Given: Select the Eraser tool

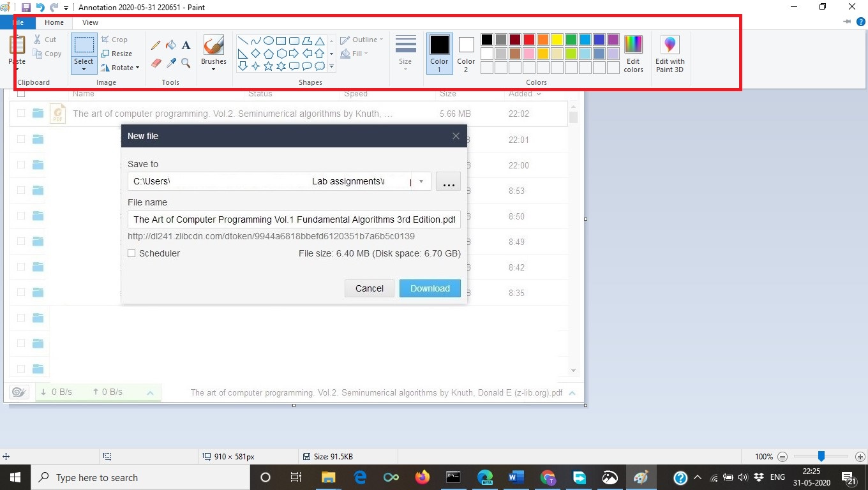Looking at the screenshot, I should point(156,63).
